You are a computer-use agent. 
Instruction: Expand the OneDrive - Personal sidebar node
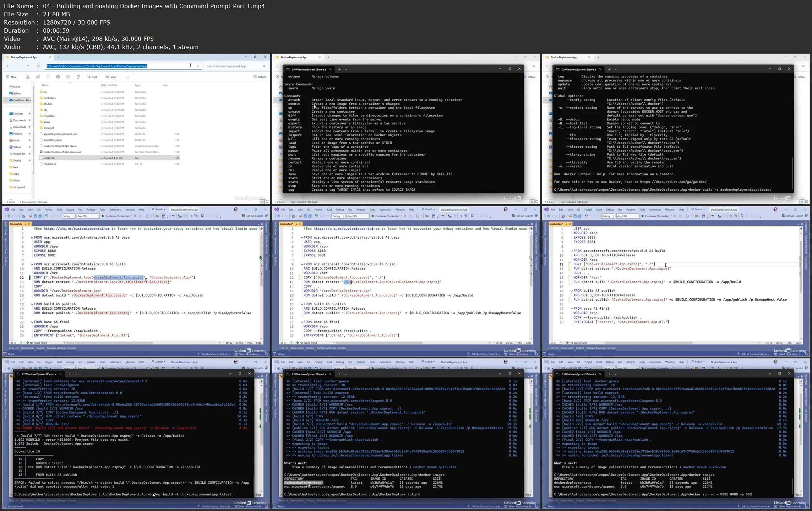6,100
